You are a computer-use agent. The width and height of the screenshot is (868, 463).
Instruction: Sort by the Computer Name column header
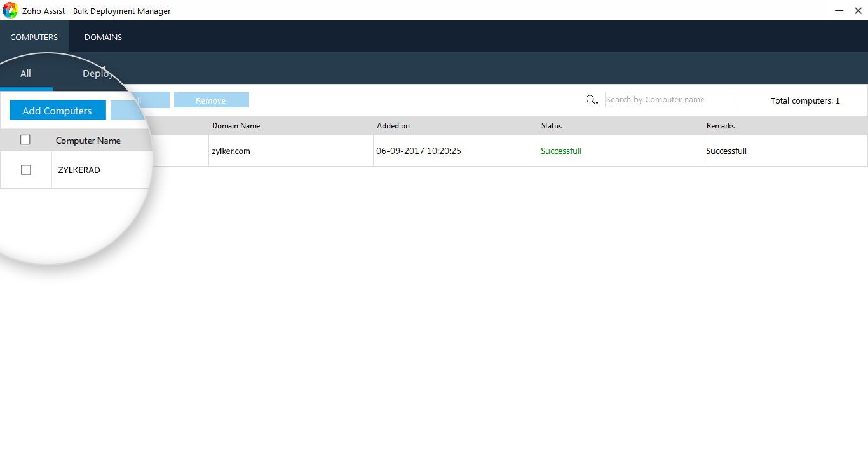click(x=88, y=141)
